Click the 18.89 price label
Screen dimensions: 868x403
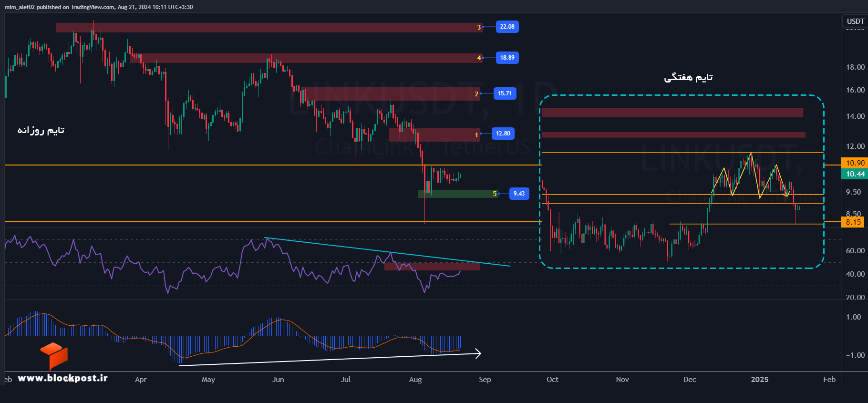coord(507,58)
